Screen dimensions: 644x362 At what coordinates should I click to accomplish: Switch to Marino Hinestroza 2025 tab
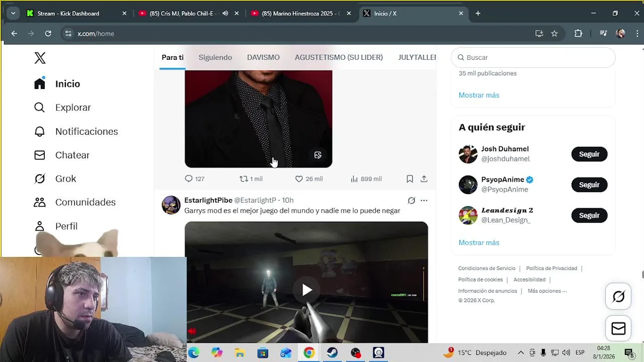tap(301, 14)
